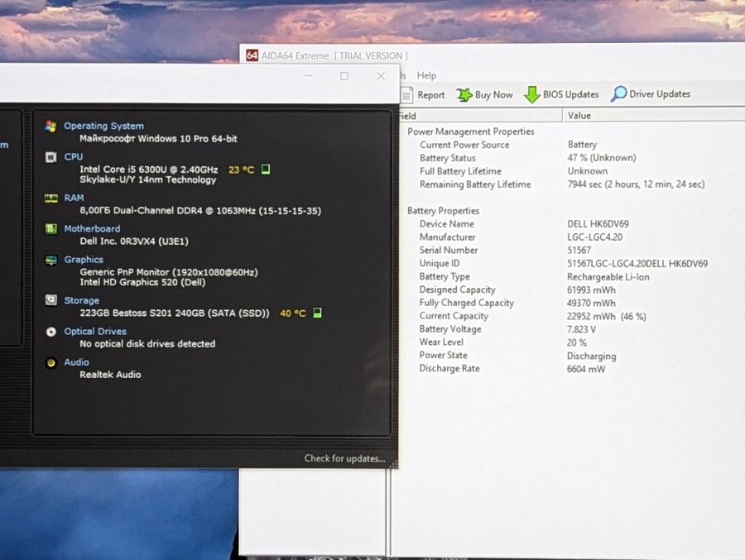Click Dell Inc. 0R3VX4 motherboard text
Screen dimensions: 745x560
(134, 242)
